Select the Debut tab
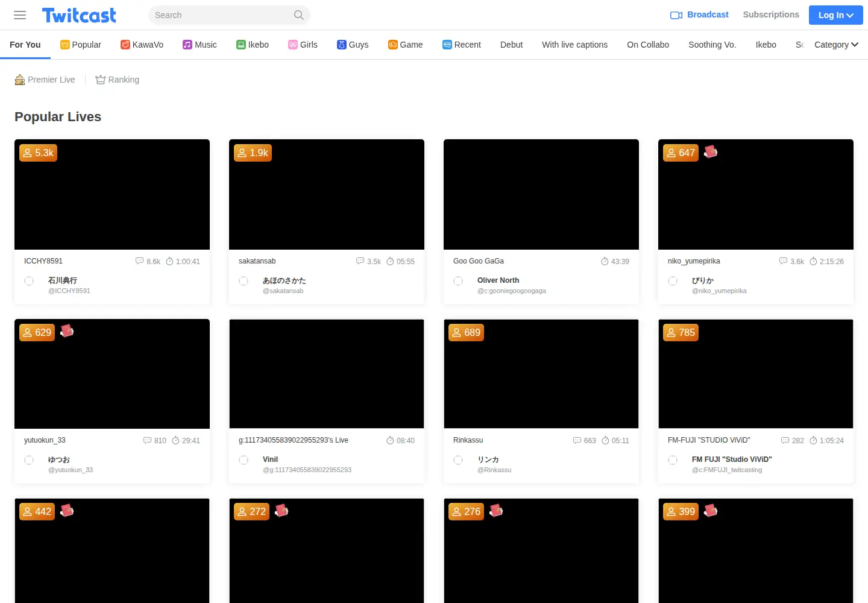 (x=511, y=45)
